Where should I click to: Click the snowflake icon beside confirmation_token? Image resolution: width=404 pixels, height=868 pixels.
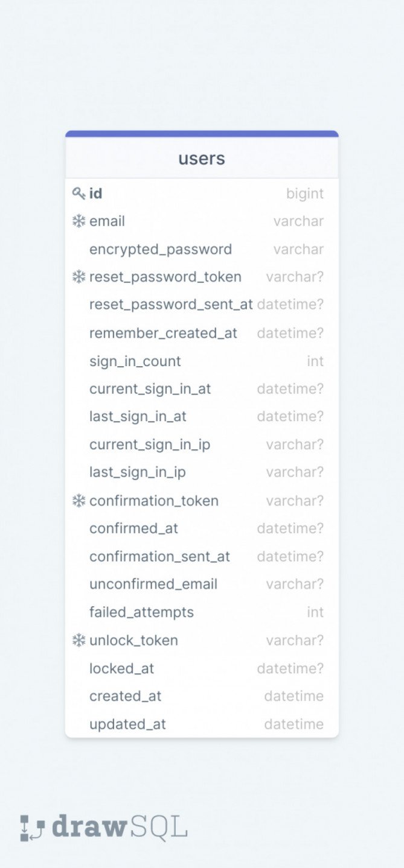point(79,501)
